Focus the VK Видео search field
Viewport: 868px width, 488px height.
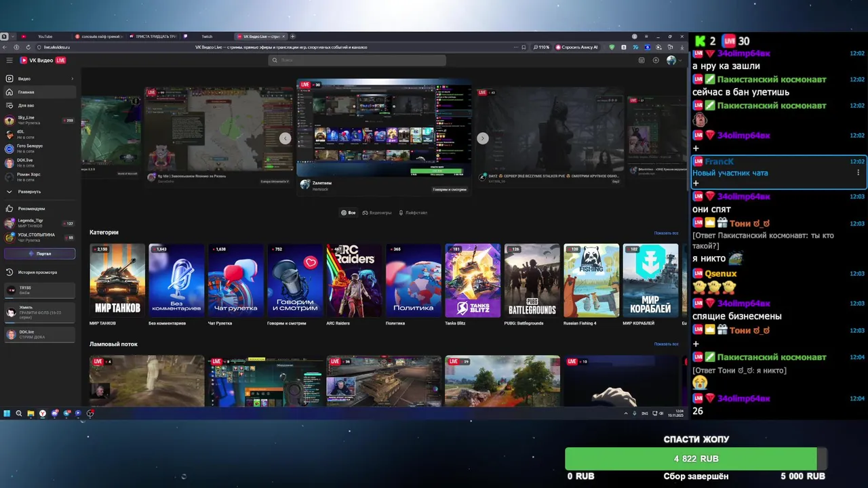[x=357, y=60]
